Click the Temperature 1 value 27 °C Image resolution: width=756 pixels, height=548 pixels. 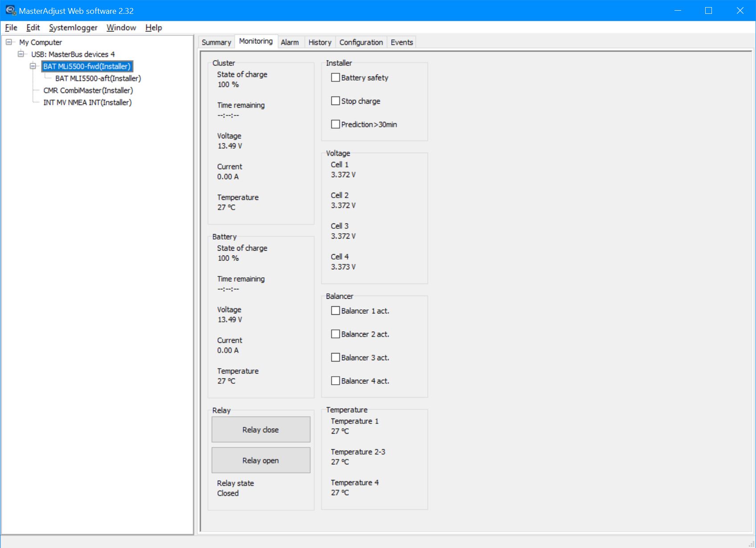click(340, 431)
